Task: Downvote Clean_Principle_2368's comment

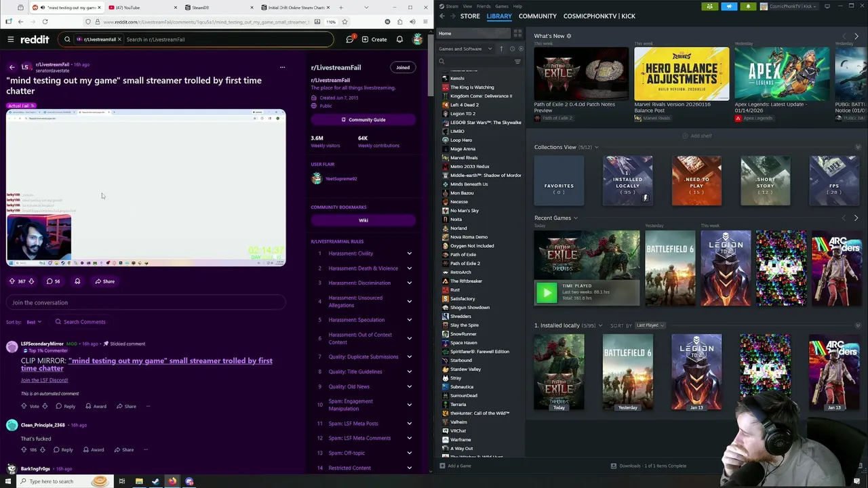Action: [x=43, y=449]
